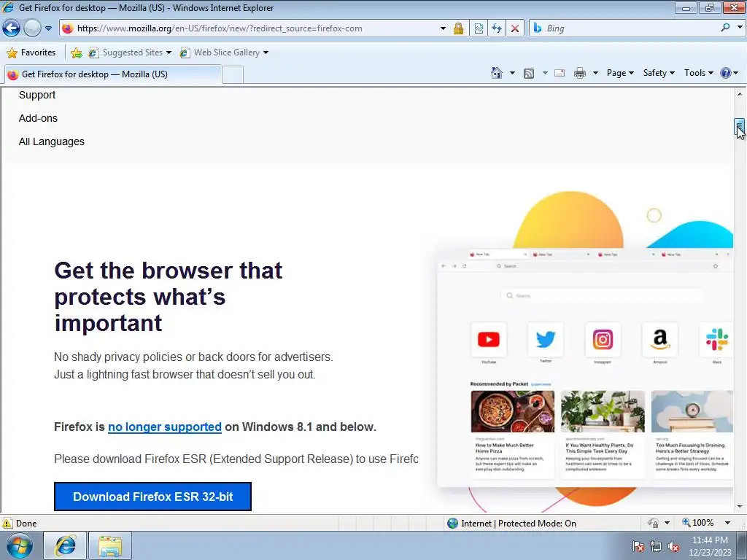Click the Read Mail envelope icon
This screenshot has height=560, width=747.
point(560,73)
